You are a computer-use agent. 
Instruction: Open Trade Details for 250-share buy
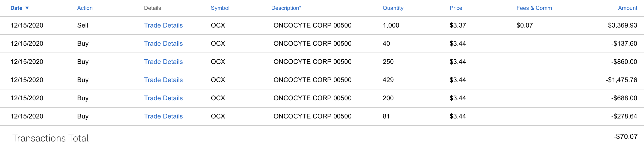(x=163, y=62)
